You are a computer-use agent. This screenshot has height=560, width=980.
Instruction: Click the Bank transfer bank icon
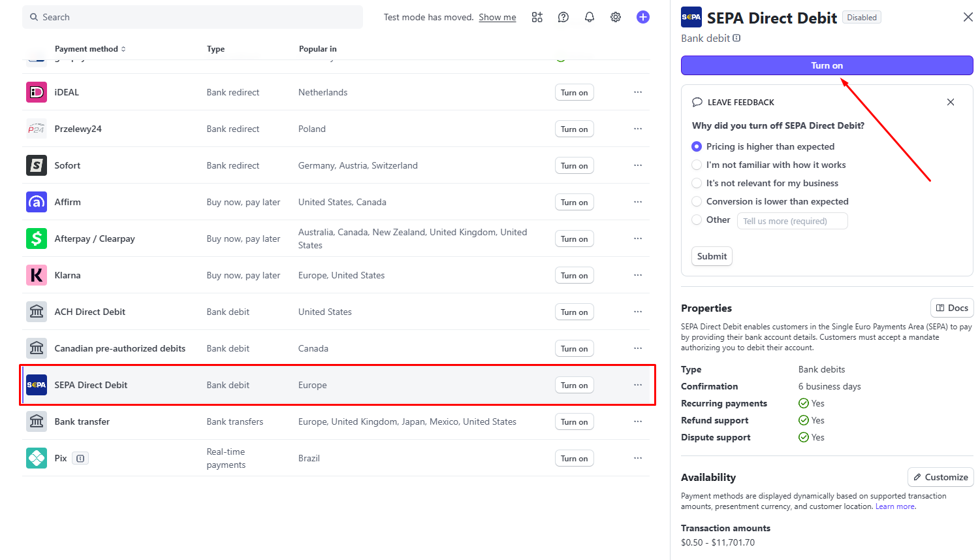point(37,421)
